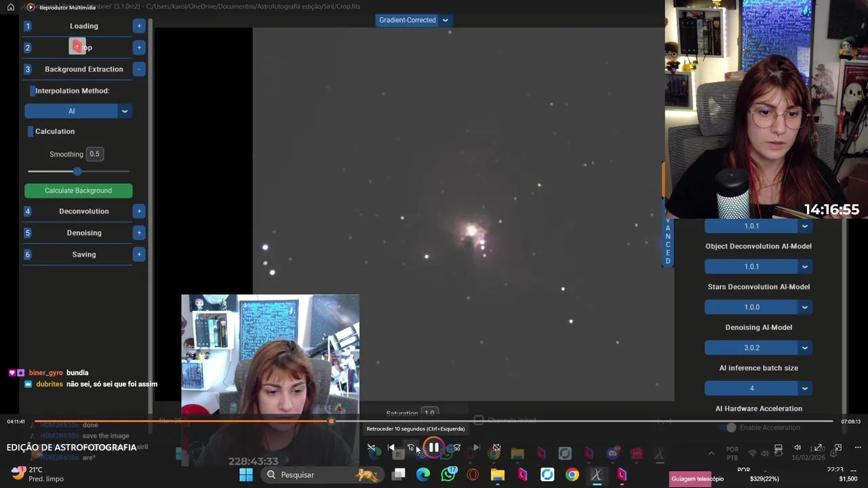Toggle shuffle in media player
Screen dimensions: 868x488
pyautogui.click(x=371, y=447)
